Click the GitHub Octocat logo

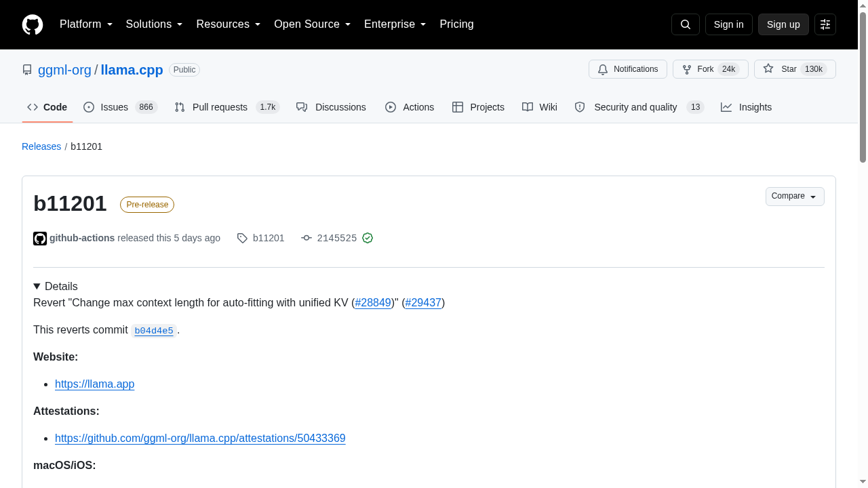click(x=33, y=24)
